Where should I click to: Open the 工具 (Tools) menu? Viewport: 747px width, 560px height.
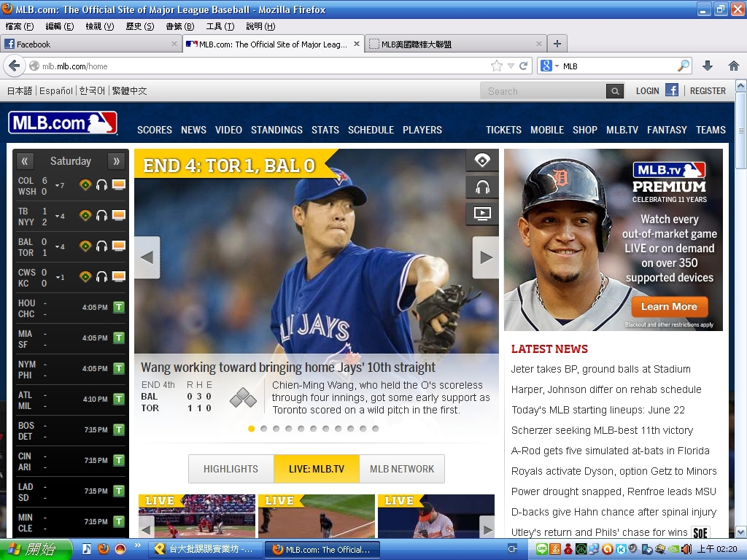(x=220, y=26)
